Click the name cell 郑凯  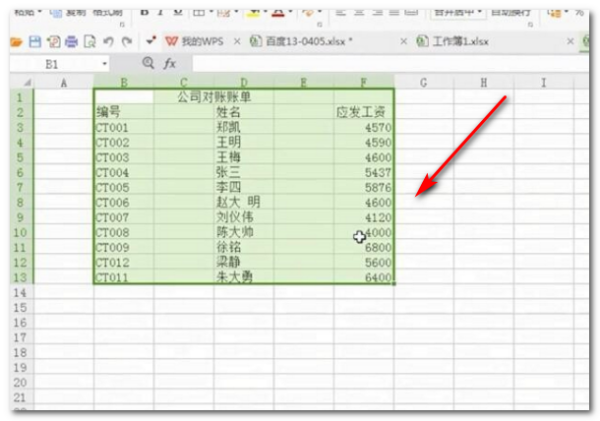click(x=243, y=127)
